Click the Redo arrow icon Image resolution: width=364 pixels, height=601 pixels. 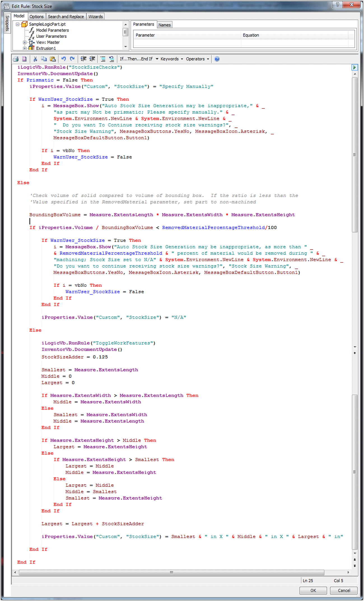[x=72, y=59]
